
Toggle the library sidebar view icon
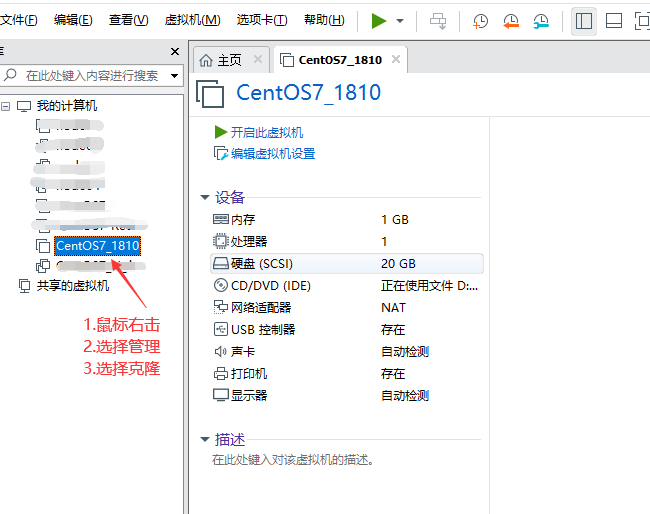coord(584,21)
